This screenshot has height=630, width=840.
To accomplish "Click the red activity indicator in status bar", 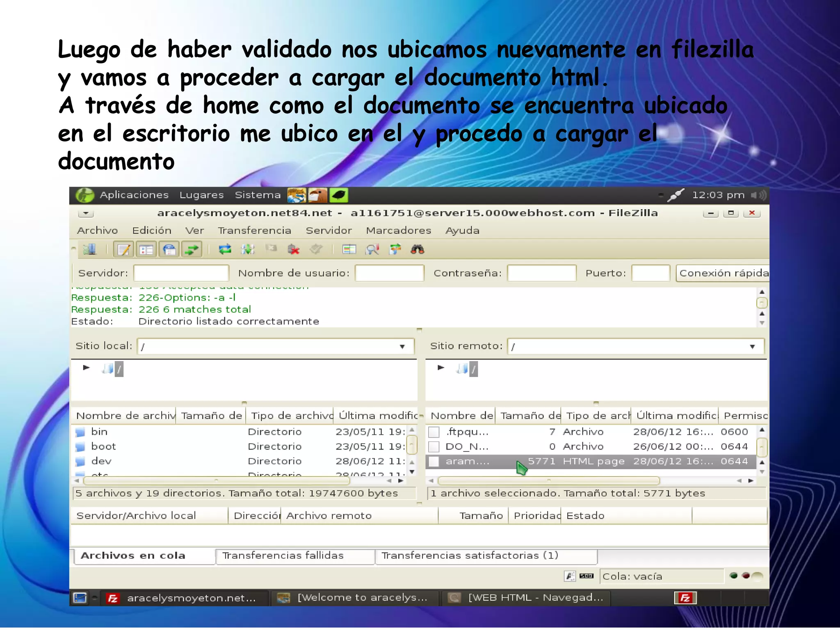I will [746, 576].
